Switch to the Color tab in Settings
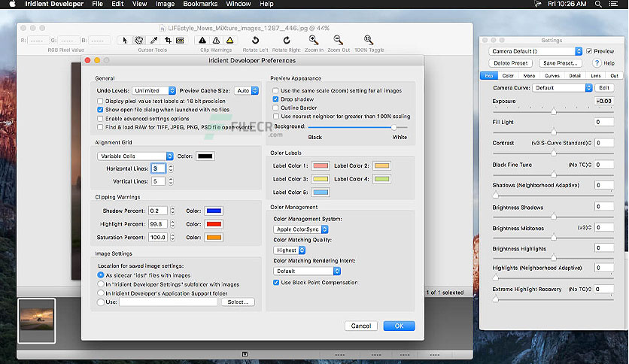Viewport: 629px width, 364px height. [508, 76]
